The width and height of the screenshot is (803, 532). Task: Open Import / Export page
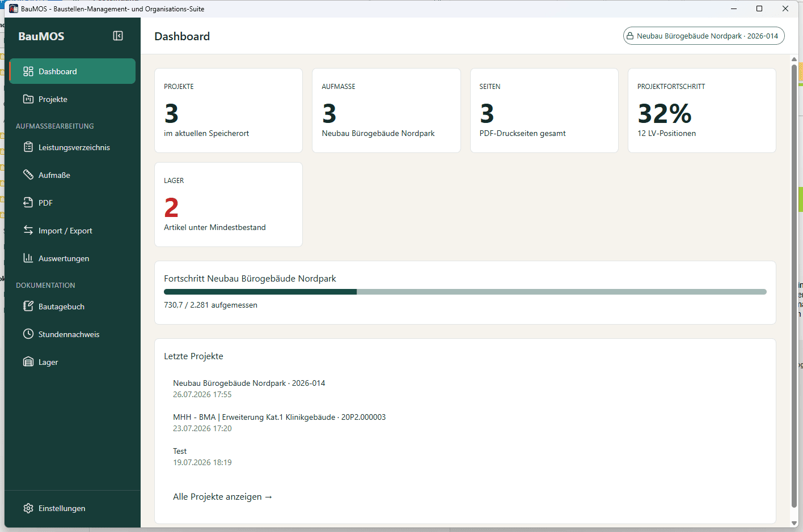click(72, 231)
